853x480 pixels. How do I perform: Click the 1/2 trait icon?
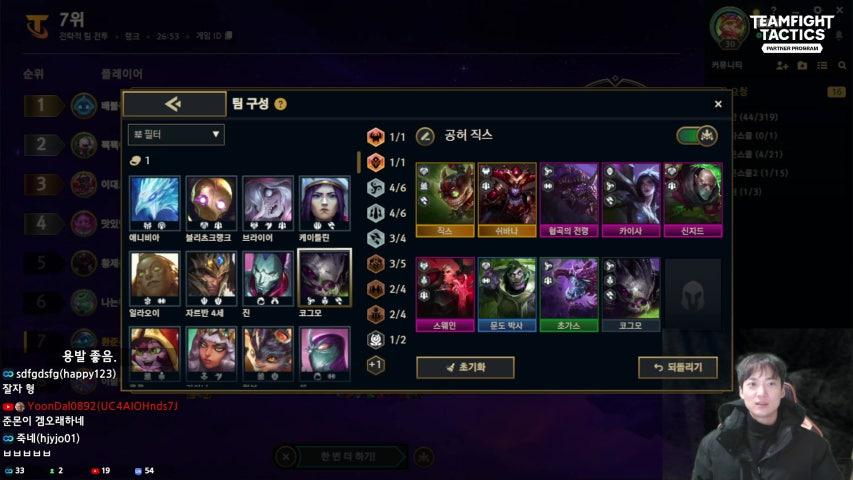375,340
